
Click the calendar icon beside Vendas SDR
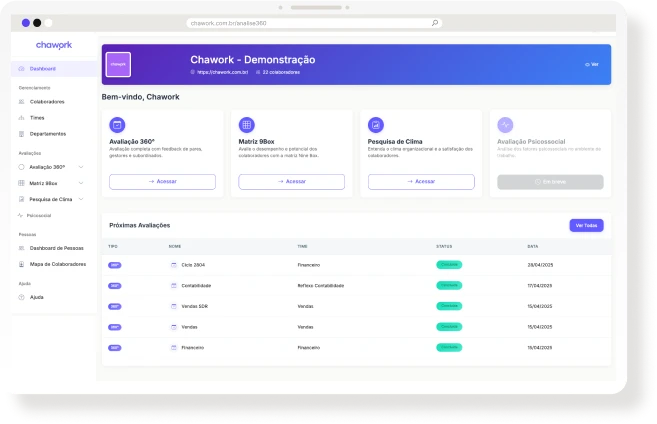click(x=174, y=306)
